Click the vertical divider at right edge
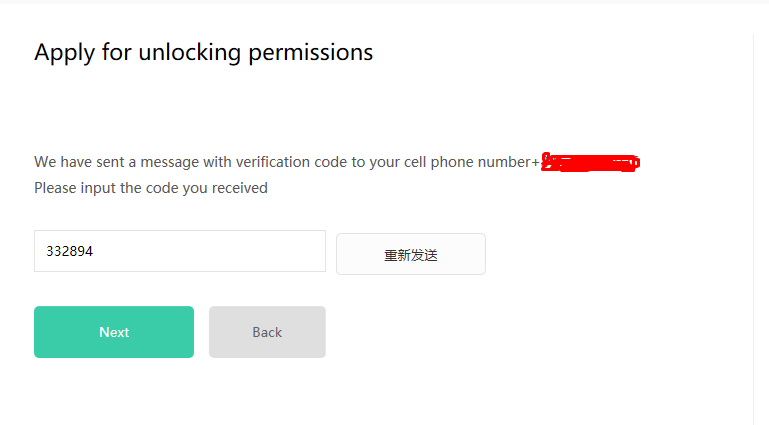This screenshot has height=425, width=769. pyautogui.click(x=753, y=228)
